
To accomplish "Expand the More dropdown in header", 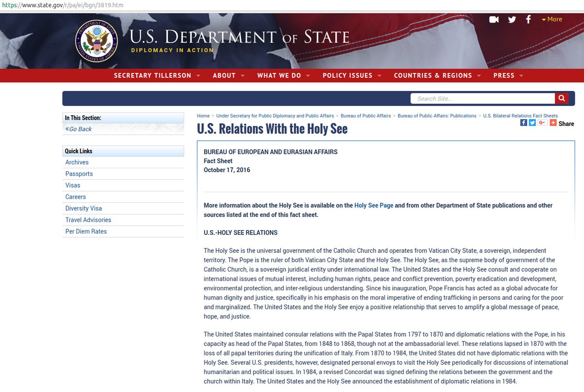I will click(x=552, y=19).
